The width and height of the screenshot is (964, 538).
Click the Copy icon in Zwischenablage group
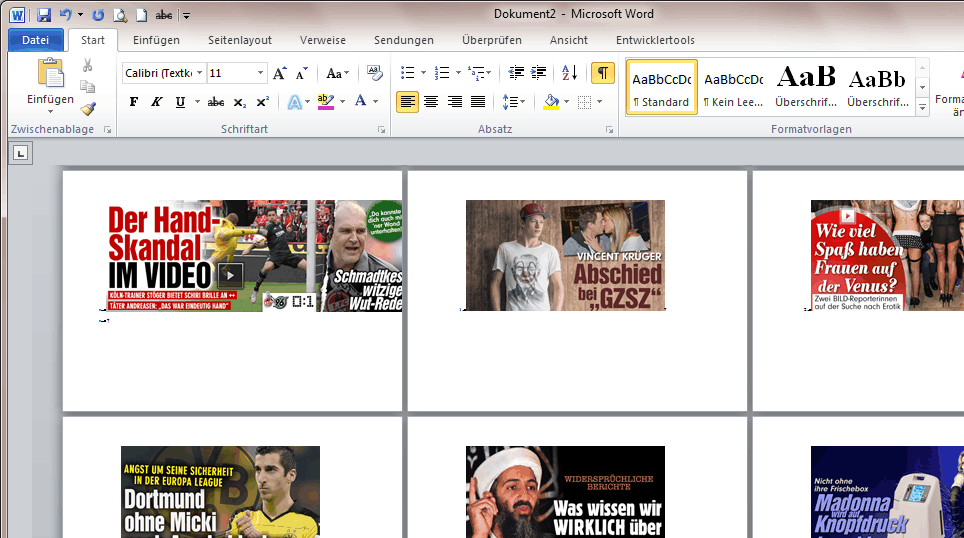[87, 87]
